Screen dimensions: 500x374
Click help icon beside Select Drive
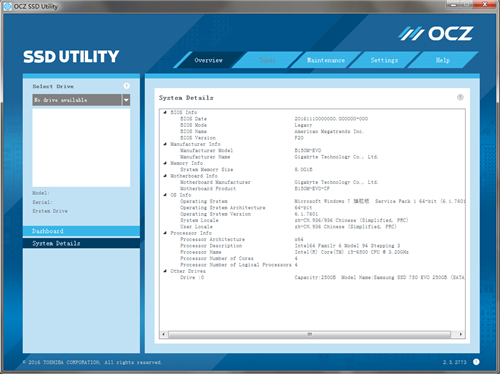(127, 86)
